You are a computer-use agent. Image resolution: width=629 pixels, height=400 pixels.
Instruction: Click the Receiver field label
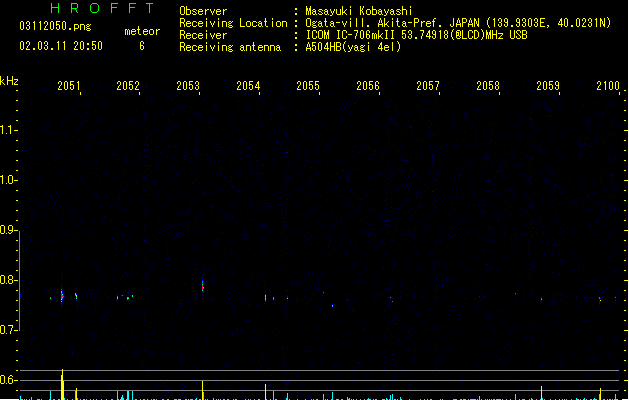[203, 35]
